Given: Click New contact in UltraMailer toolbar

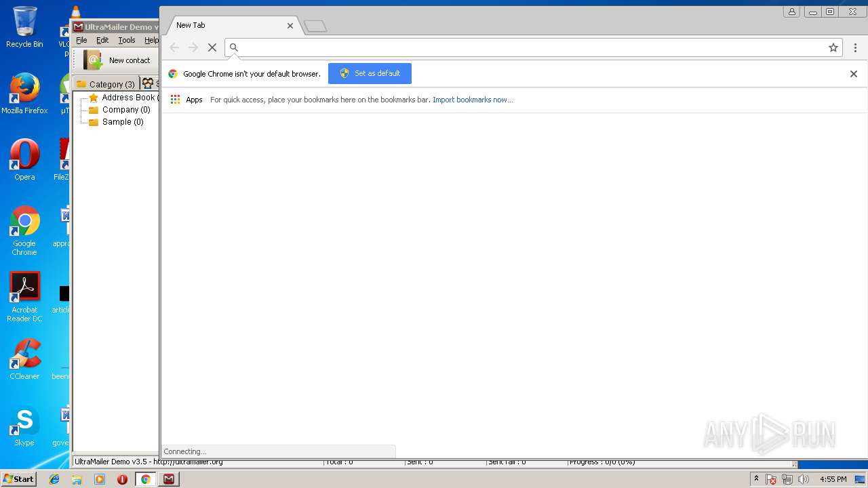Looking at the screenshot, I should tap(117, 60).
